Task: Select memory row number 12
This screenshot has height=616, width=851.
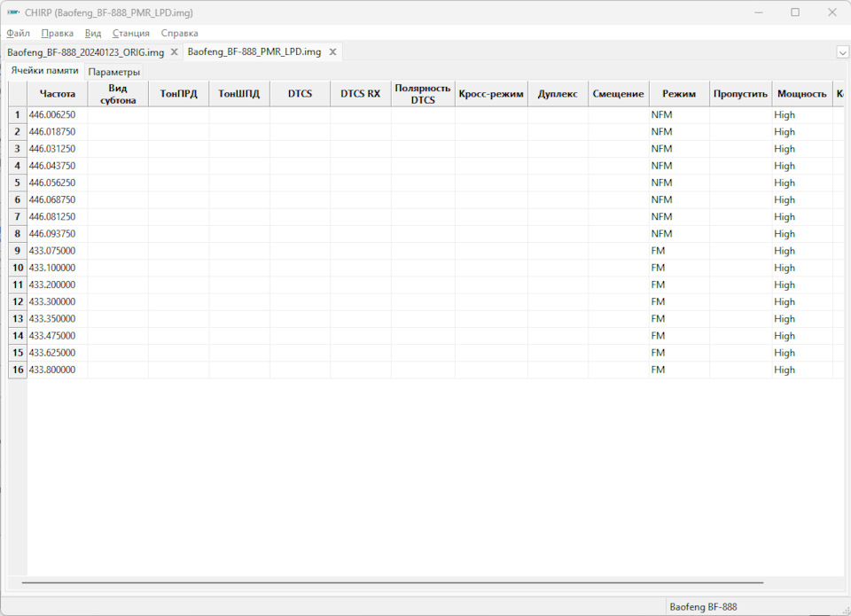Action: click(18, 301)
